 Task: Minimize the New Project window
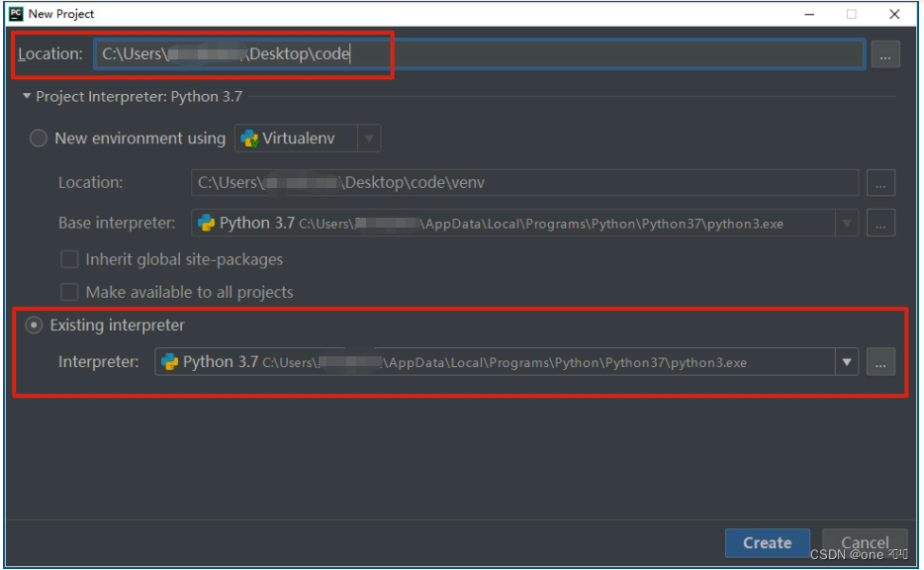pyautogui.click(x=809, y=14)
